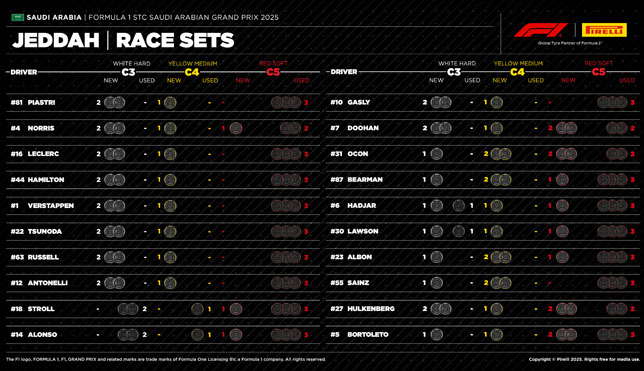Click Hulkenberg's new red soft tyres

click(x=566, y=309)
